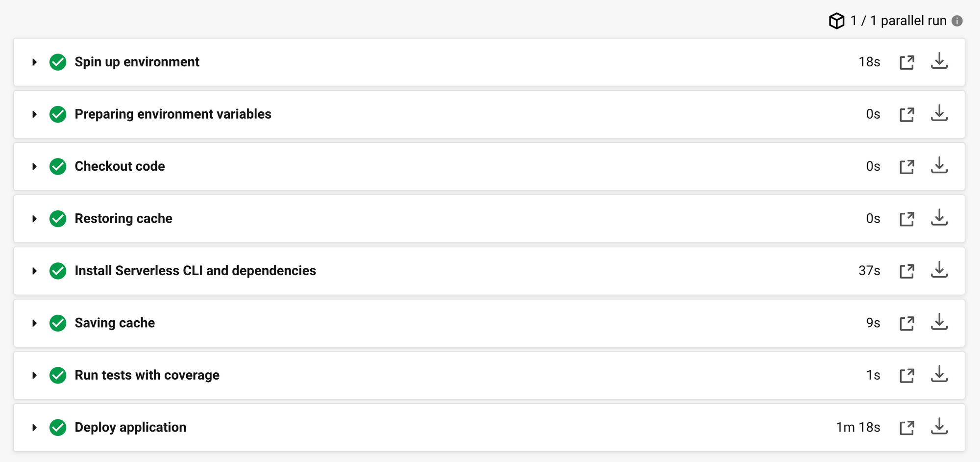980x462 pixels.
Task: Click the 1 / 1 parallel run label
Action: (x=898, y=21)
